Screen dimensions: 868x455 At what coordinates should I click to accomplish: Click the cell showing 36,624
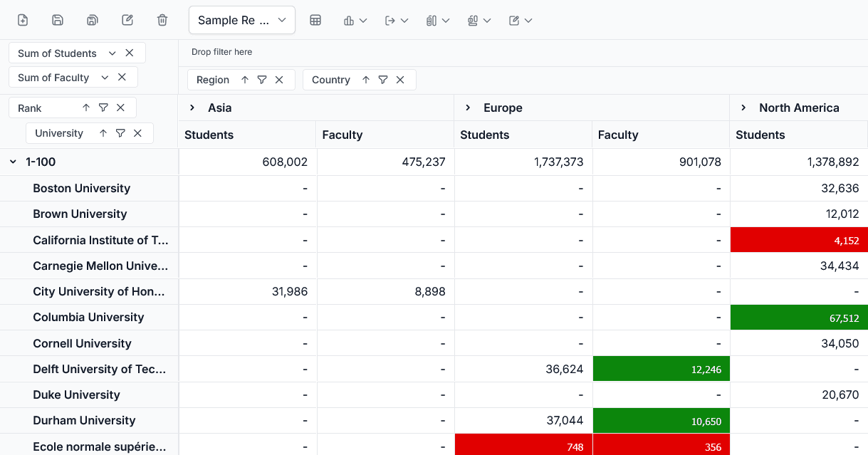523,369
